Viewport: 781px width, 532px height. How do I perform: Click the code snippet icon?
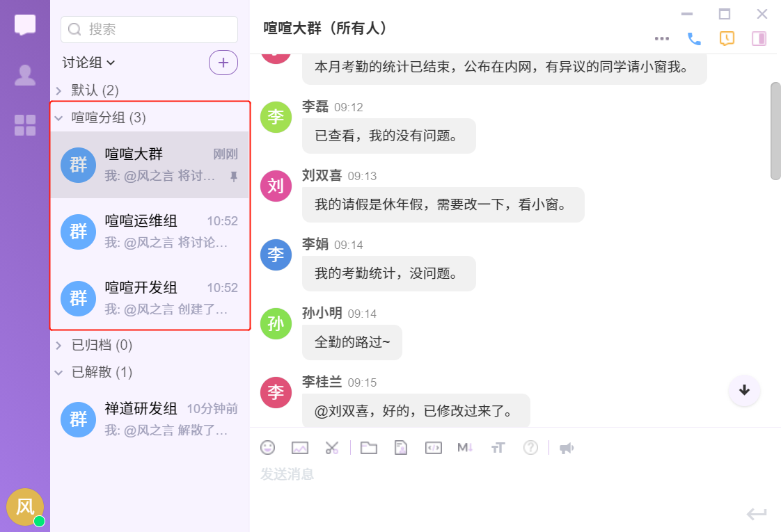point(433,448)
